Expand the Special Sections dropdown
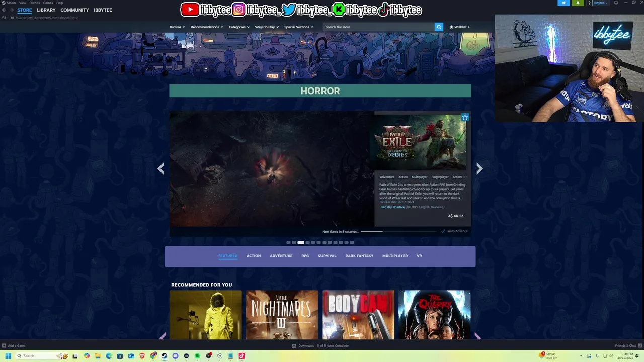The height and width of the screenshot is (362, 644). [x=299, y=27]
